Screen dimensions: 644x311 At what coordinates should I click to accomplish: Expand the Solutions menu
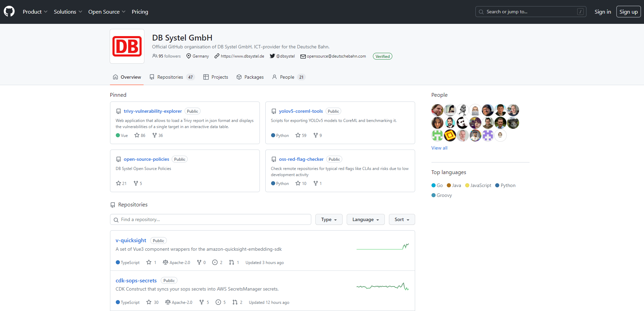tap(68, 12)
